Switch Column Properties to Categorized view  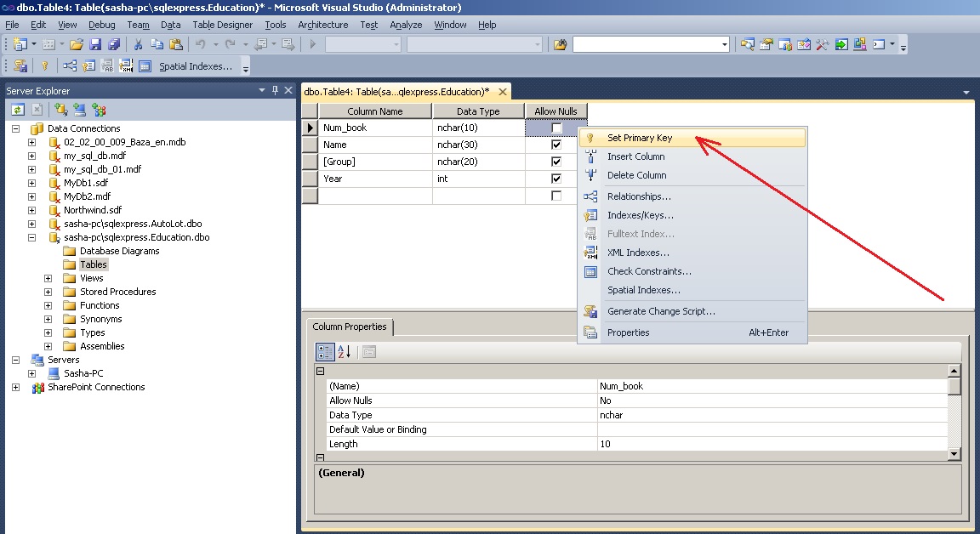coord(325,352)
